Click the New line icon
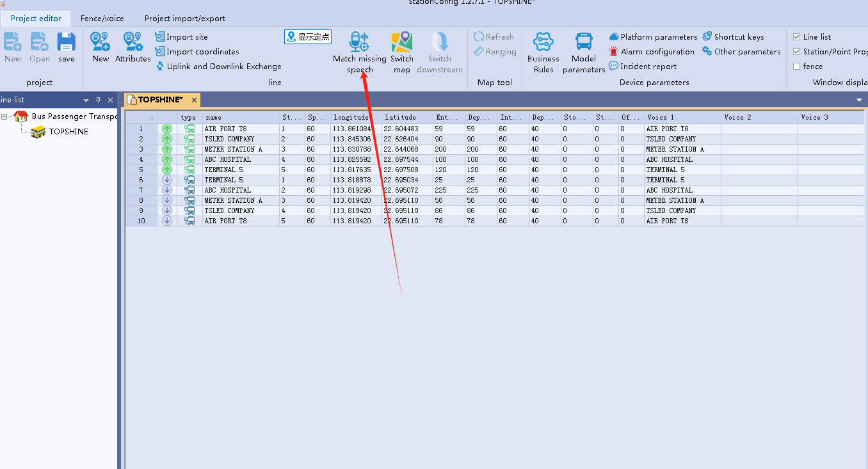The height and width of the screenshot is (469, 868). (x=100, y=43)
